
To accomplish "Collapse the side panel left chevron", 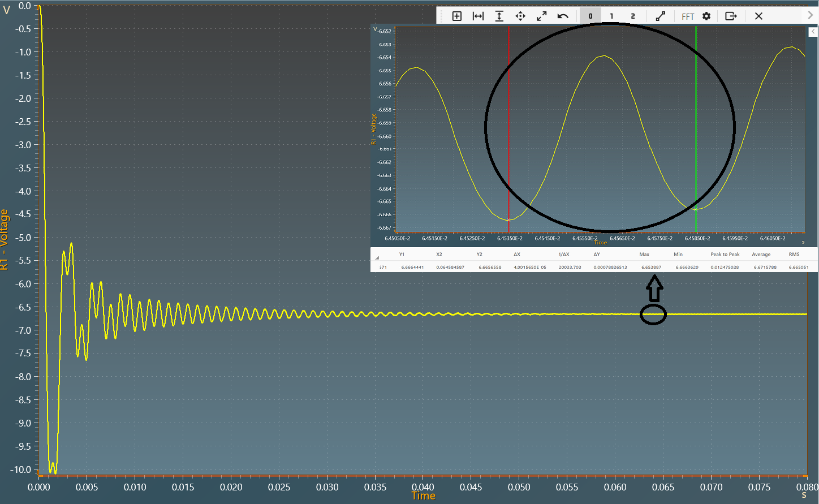I will tap(813, 32).
